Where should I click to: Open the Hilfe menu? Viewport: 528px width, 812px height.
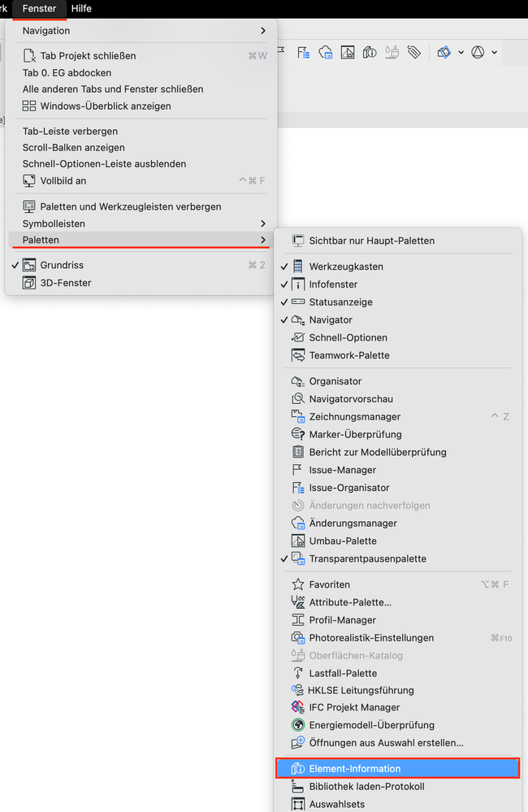coord(81,9)
